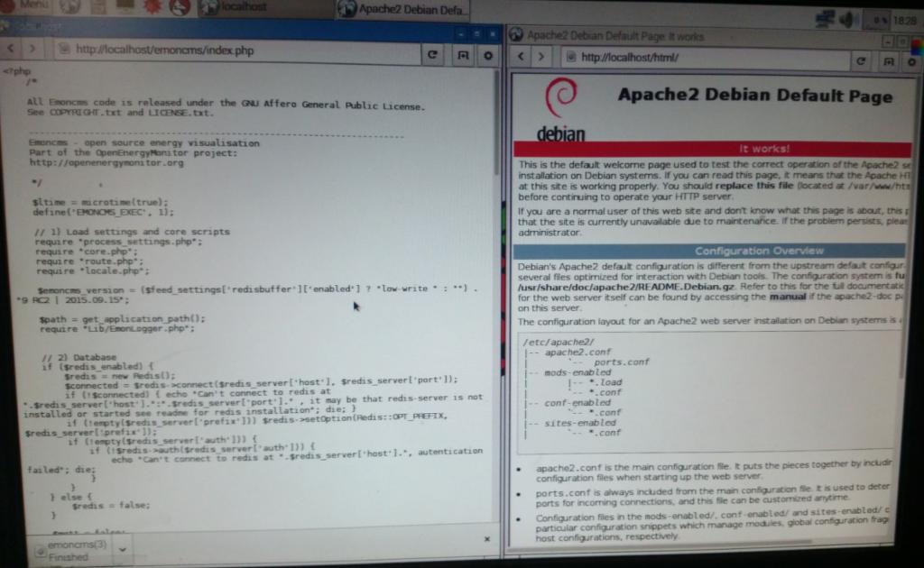This screenshot has height=568, width=924.
Task: Click the network status tray icon
Action: coord(824,20)
